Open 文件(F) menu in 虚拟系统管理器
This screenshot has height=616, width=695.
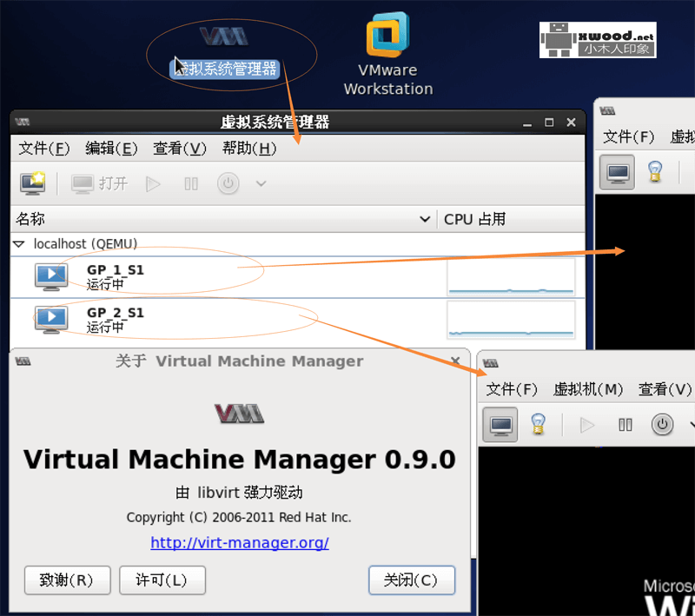tap(44, 148)
